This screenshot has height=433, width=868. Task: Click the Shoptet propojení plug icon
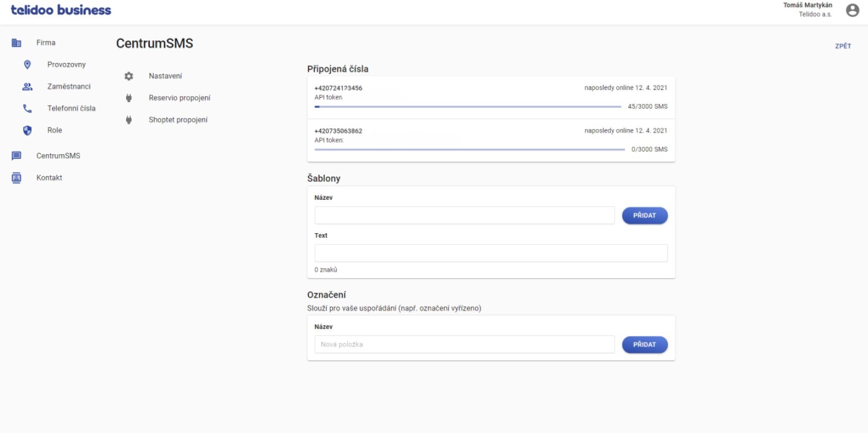point(129,120)
